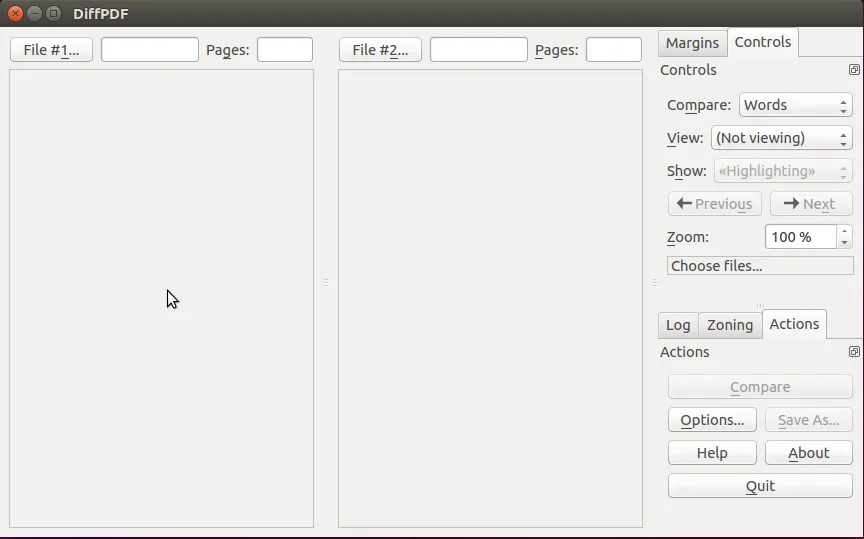Open File #2 chooser button
This screenshot has width=864, height=539.
pyautogui.click(x=380, y=50)
